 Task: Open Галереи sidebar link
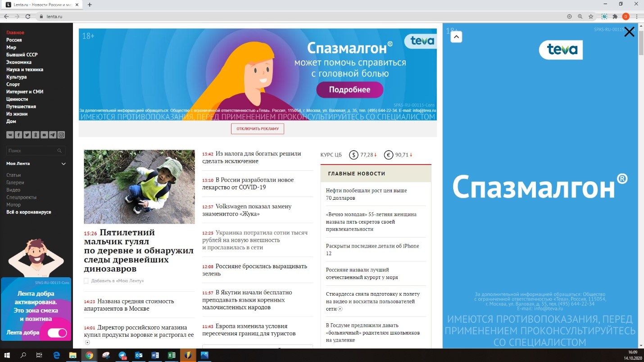15,183
